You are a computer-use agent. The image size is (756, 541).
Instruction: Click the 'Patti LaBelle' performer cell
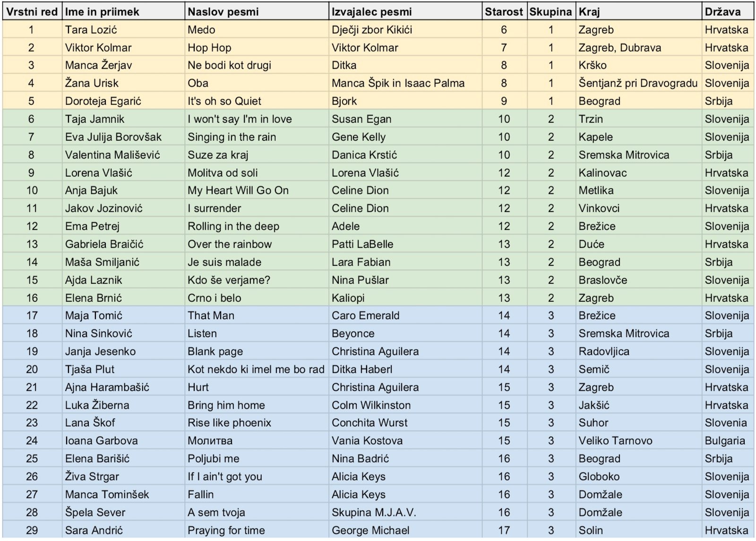click(x=362, y=244)
